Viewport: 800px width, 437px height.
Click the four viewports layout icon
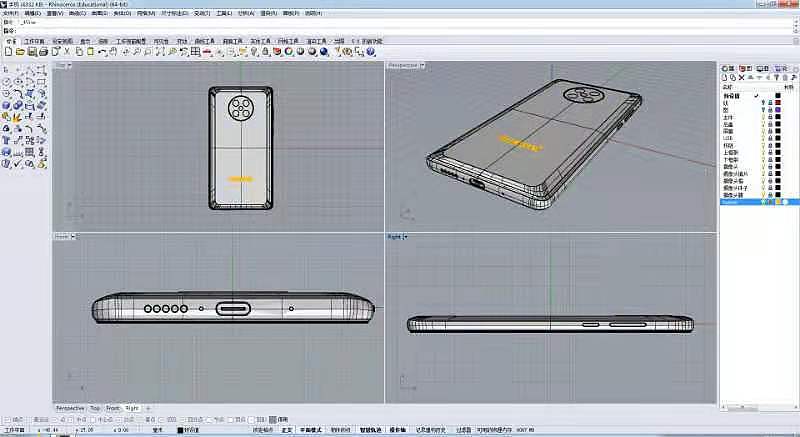point(195,52)
